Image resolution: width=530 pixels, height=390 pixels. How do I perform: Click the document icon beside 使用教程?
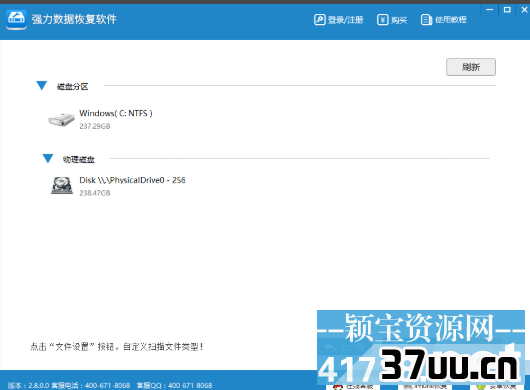426,20
